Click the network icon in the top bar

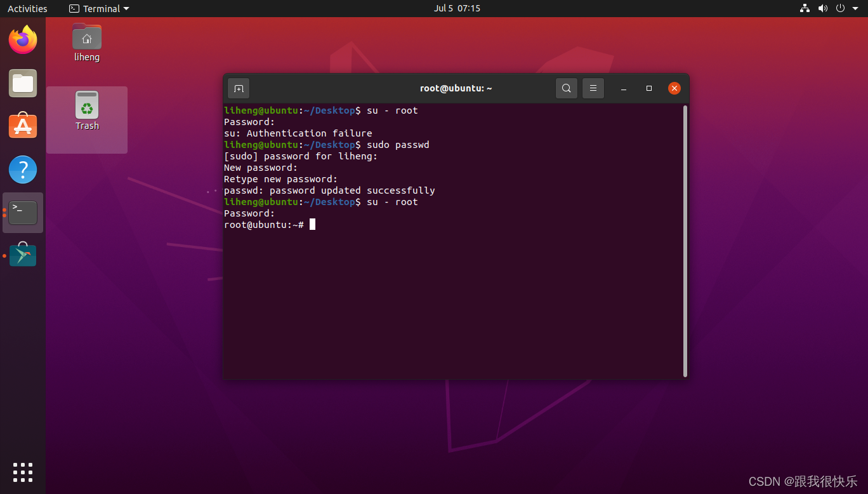[x=805, y=8]
